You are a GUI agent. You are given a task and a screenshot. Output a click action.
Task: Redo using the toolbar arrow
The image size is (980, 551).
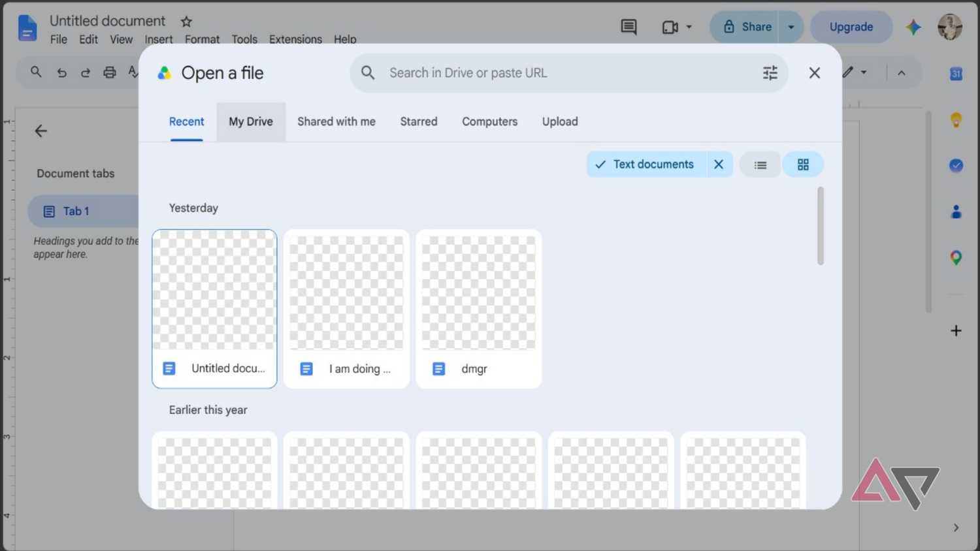[x=86, y=72]
